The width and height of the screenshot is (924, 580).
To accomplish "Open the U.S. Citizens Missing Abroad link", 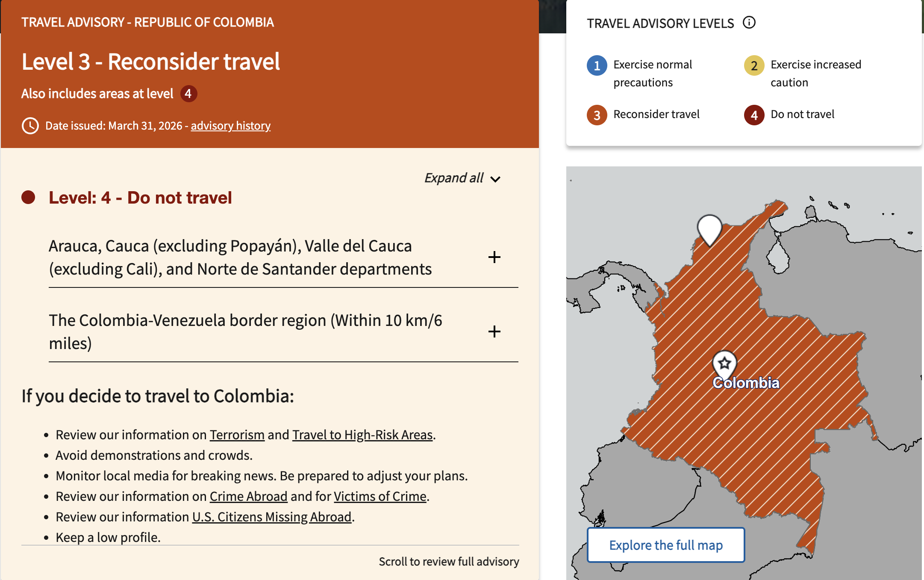I will click(x=272, y=517).
